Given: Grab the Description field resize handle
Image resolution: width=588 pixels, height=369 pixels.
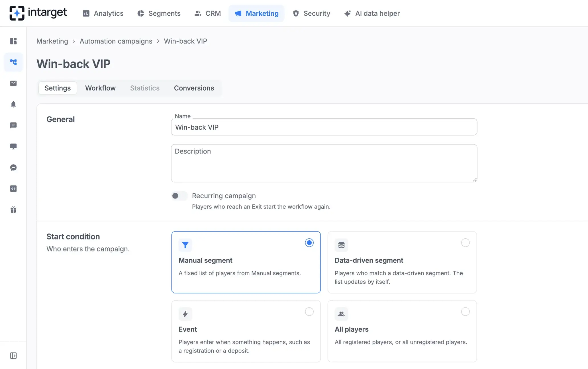Looking at the screenshot, I should 475,179.
